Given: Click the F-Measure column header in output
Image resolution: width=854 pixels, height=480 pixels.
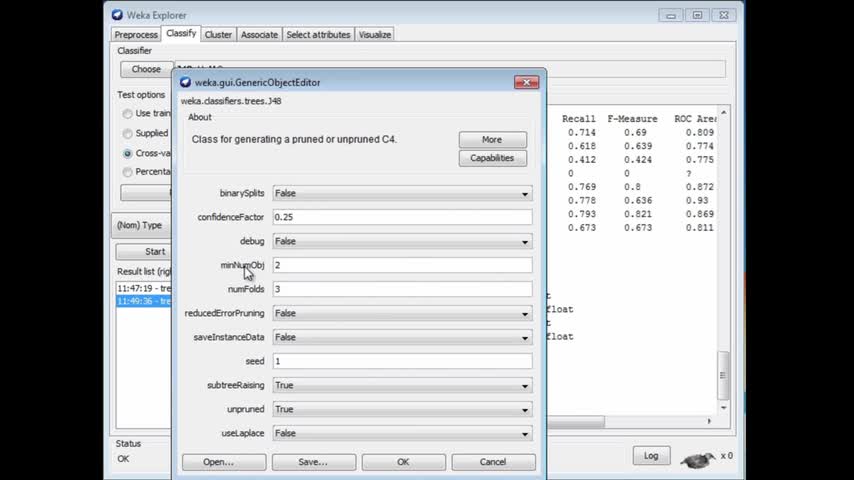Looking at the screenshot, I should pyautogui.click(x=632, y=119).
